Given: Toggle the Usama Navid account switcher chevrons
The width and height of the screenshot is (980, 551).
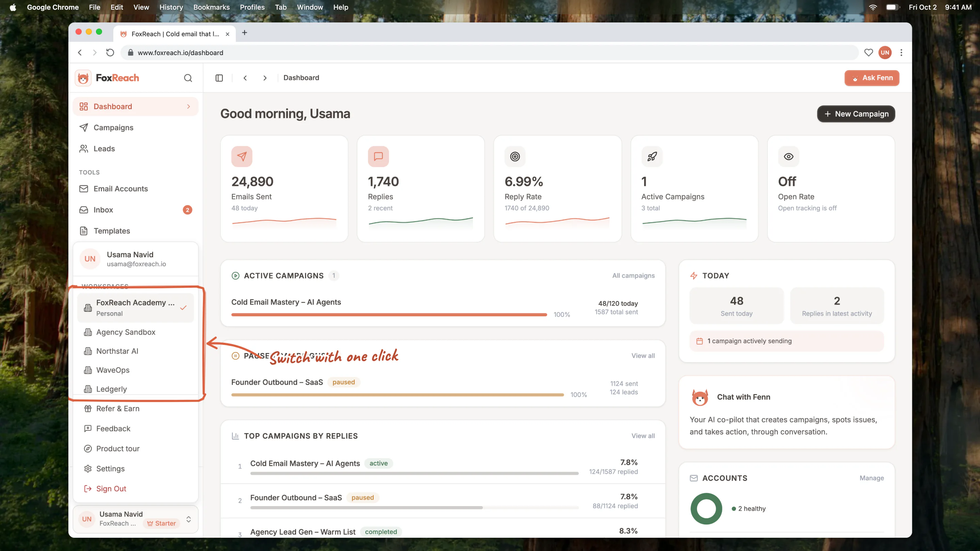Looking at the screenshot, I should point(188,519).
